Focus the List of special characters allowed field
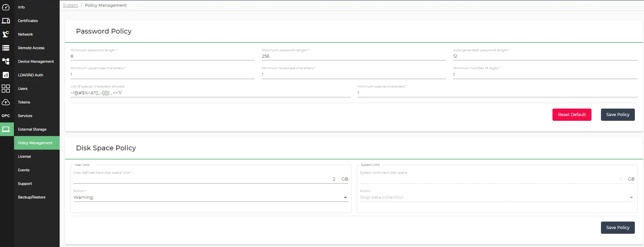This screenshot has height=247, width=644. 210,93
